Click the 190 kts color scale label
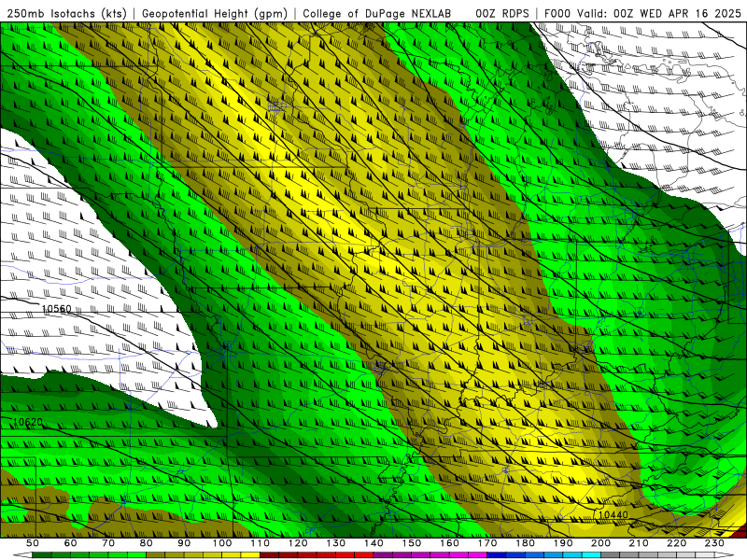Screen dimensions: 747x560 tap(563, 543)
